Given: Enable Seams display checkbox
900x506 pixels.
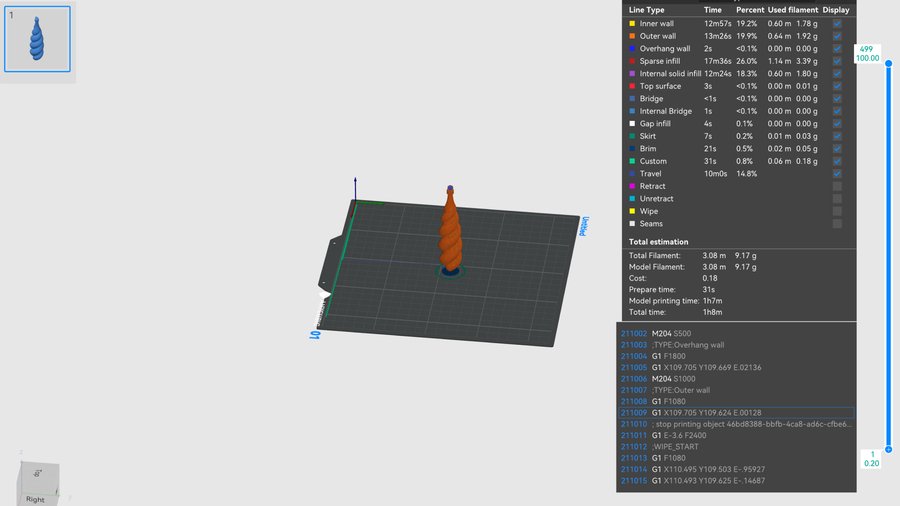Looking at the screenshot, I should point(837,224).
